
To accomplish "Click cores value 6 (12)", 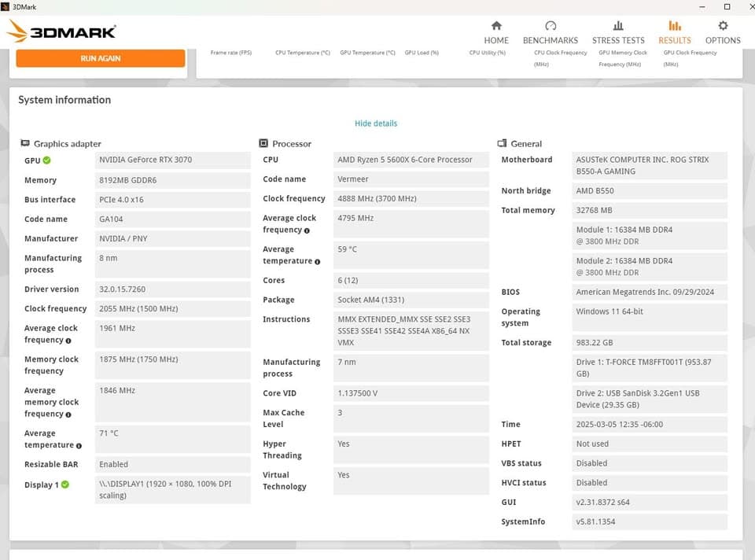I will [411, 280].
